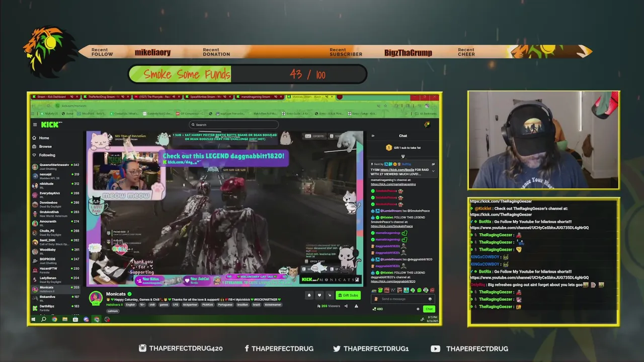Open kick.com/daggnabbitt1820 chat link
The image size is (644, 362).
[393, 282]
